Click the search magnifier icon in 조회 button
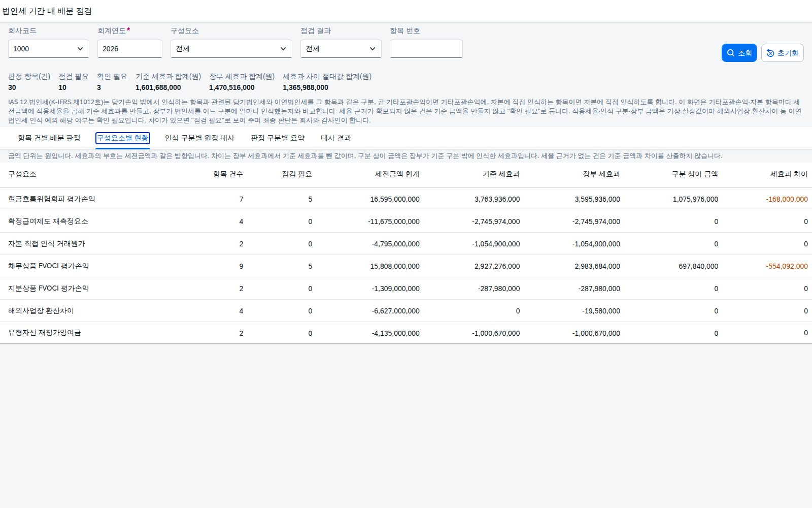Image resolution: width=812 pixels, height=508 pixels. [731, 53]
